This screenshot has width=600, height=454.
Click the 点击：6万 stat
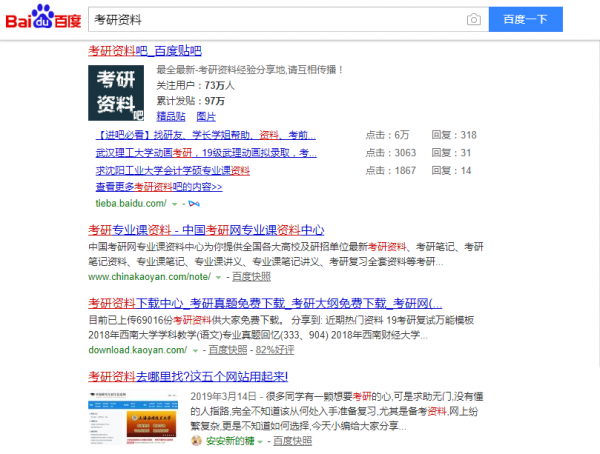tap(387, 135)
